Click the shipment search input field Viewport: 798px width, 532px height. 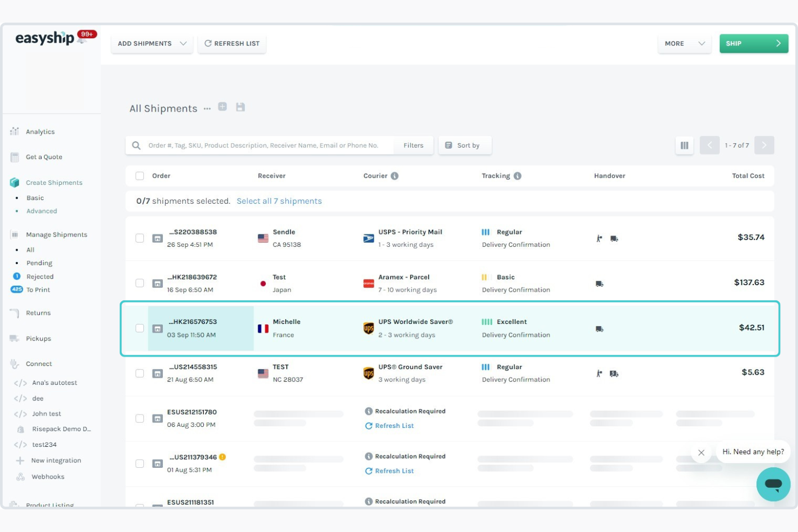tap(263, 146)
